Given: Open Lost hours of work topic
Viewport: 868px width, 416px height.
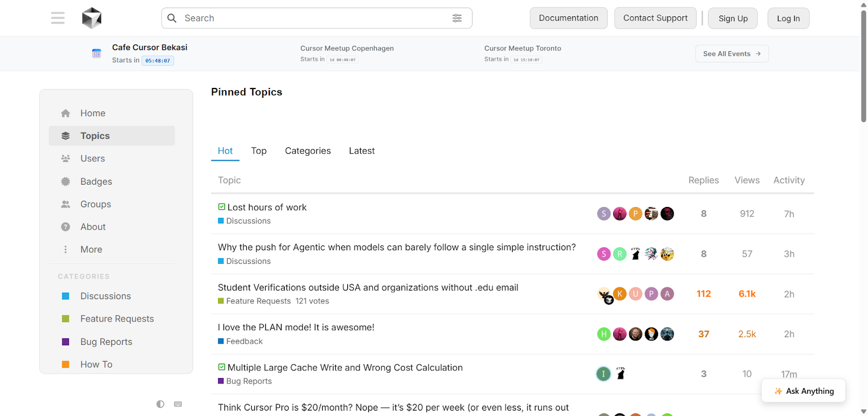Looking at the screenshot, I should pyautogui.click(x=267, y=207).
